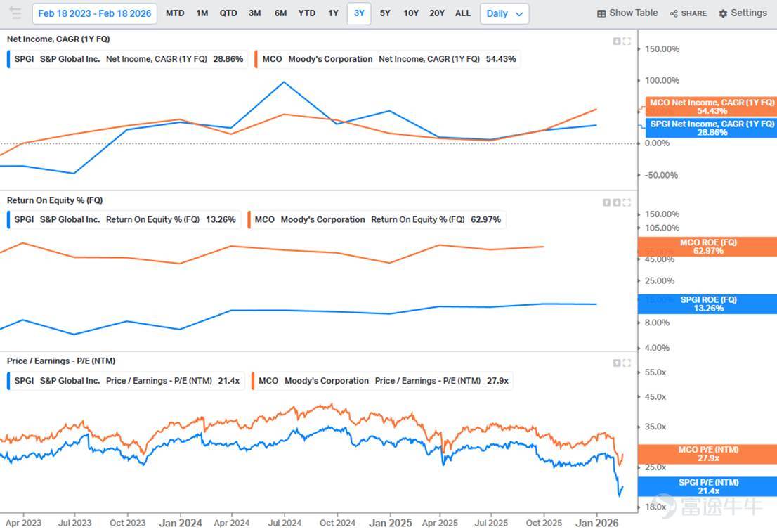Choose the 10Y time range
The width and height of the screenshot is (777, 532).
[411, 13]
